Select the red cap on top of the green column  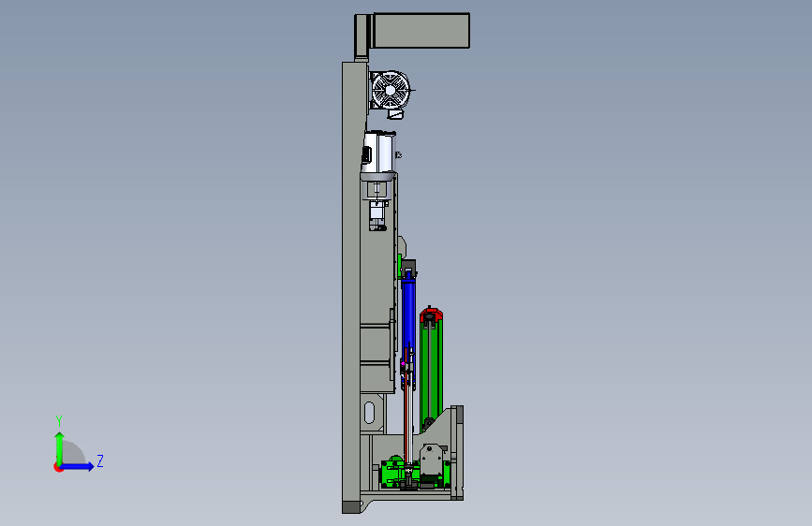click(x=431, y=315)
